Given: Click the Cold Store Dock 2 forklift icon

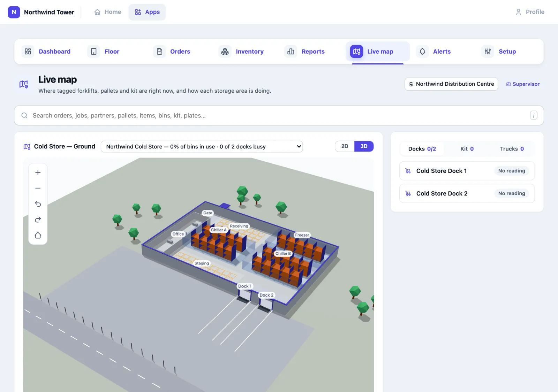Looking at the screenshot, I should (408, 193).
